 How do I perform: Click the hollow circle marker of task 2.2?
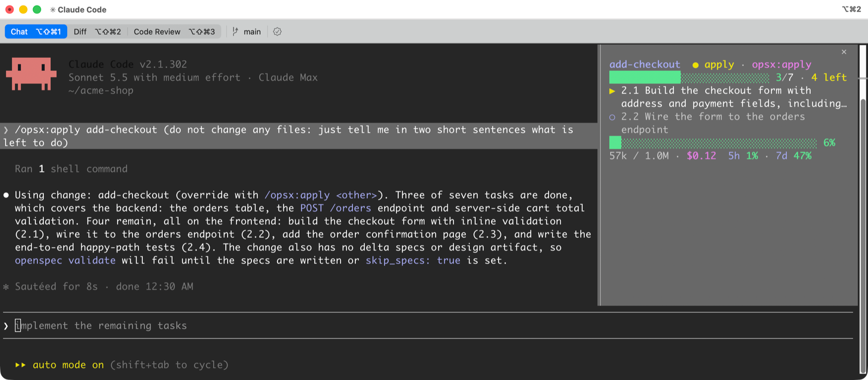[612, 117]
